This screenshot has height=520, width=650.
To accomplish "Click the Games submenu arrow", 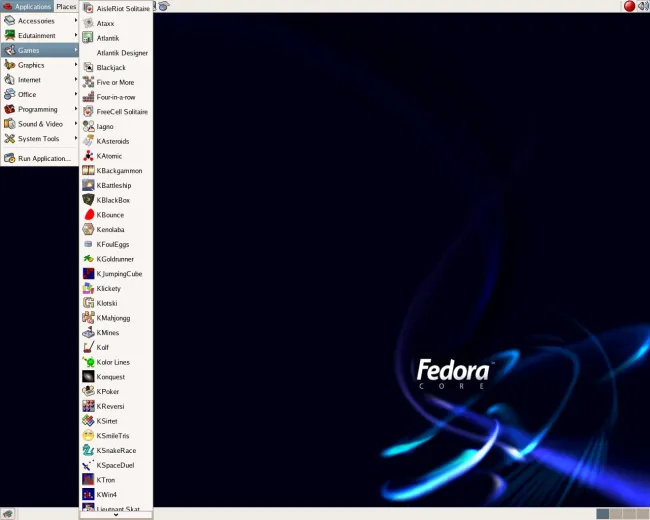I will (75, 50).
